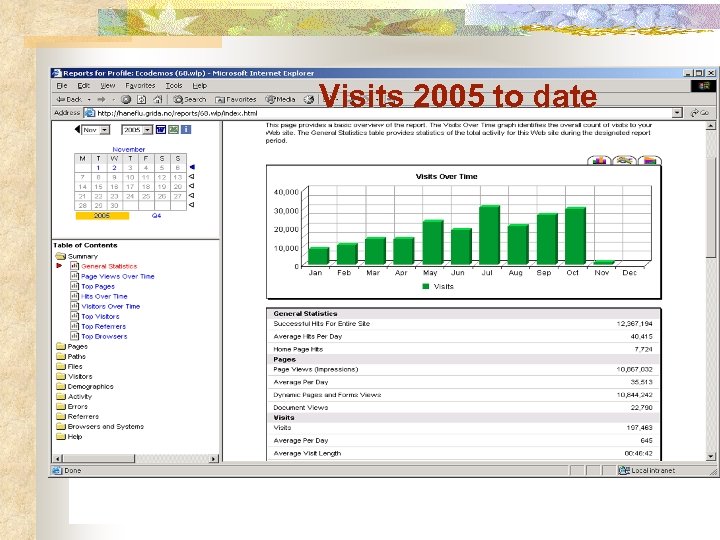
Task: Click the November month heading link
Action: (x=129, y=150)
